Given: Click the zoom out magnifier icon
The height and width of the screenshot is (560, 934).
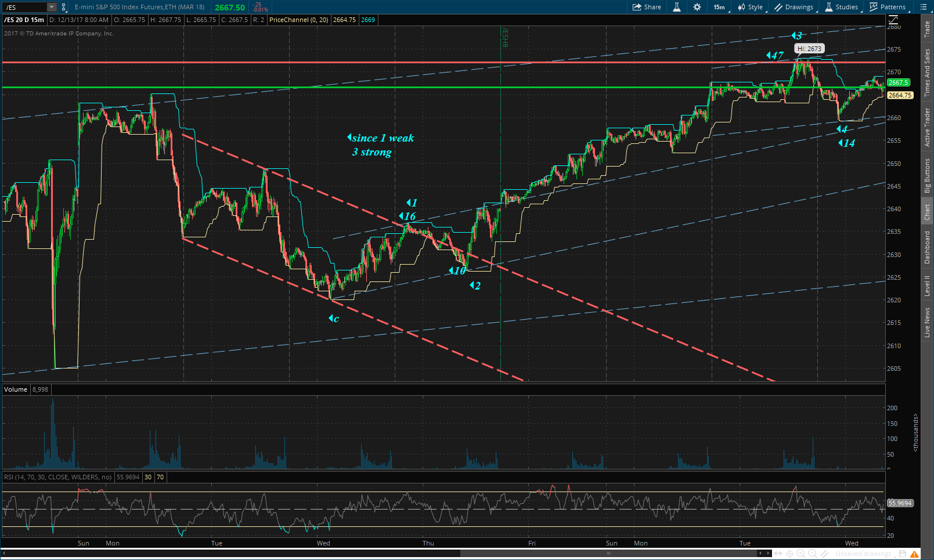Looking at the screenshot, I should (x=813, y=554).
